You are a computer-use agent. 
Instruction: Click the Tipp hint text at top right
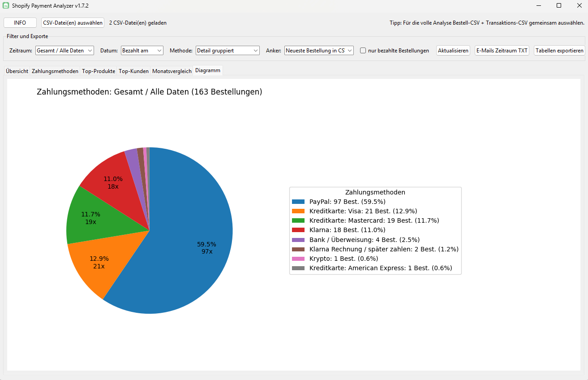click(x=487, y=23)
